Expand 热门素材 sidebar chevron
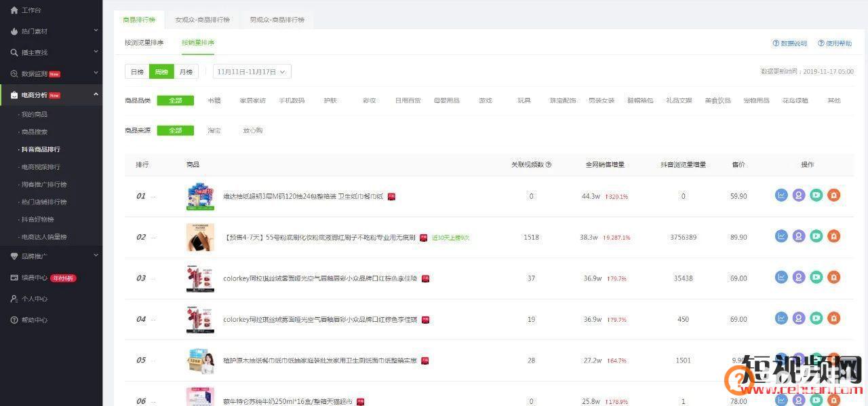Image resolution: width=868 pixels, height=406 pixels. [x=96, y=31]
